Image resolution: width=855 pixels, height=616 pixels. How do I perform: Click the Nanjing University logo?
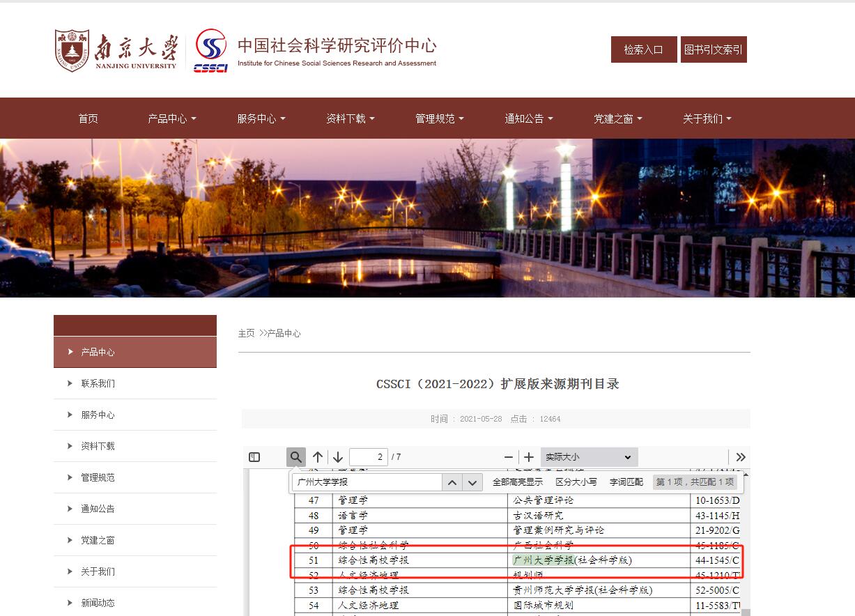[x=116, y=50]
